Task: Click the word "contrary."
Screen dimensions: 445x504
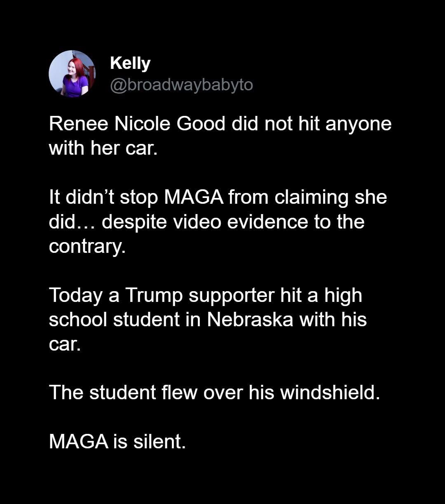Action: tap(87, 246)
